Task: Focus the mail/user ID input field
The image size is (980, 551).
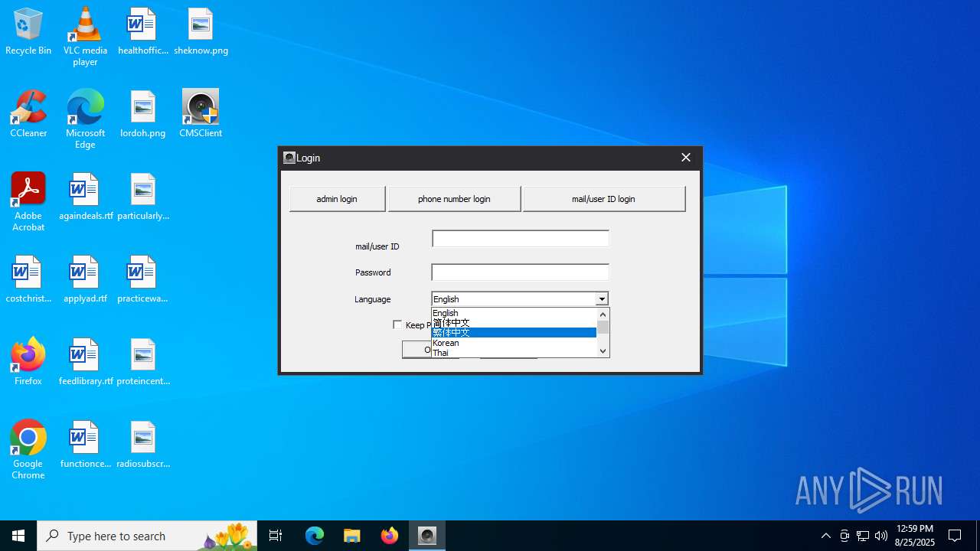Action: (520, 239)
